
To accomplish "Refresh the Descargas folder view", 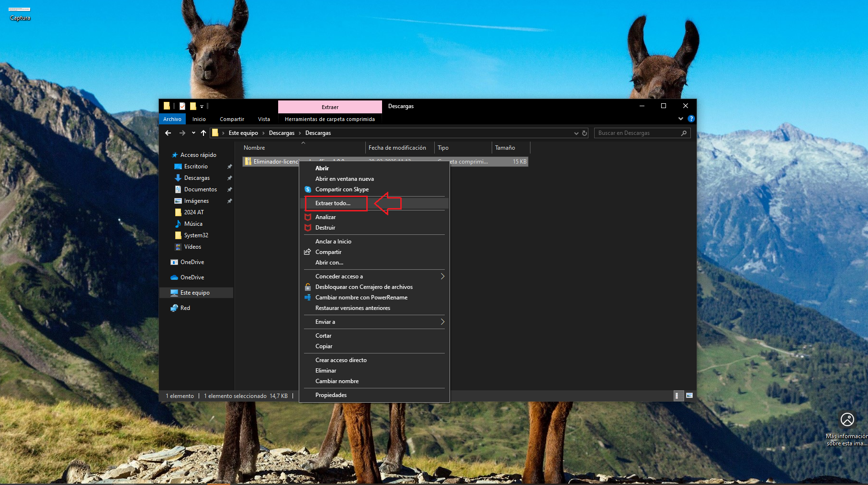I will pyautogui.click(x=585, y=133).
